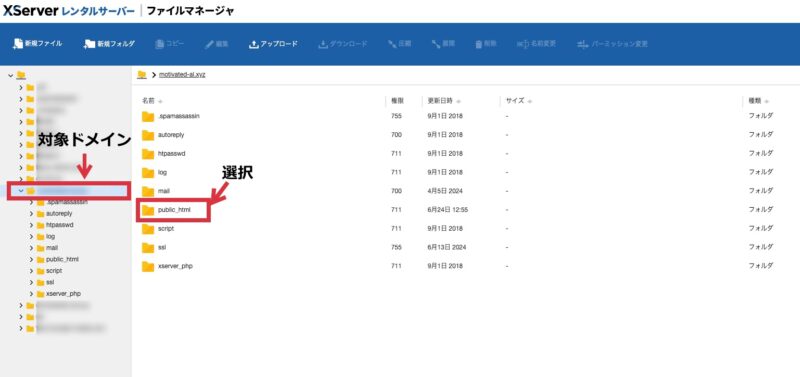The image size is (800, 377).
Task: Open autoreply label in sidebar tree
Action: [58, 214]
